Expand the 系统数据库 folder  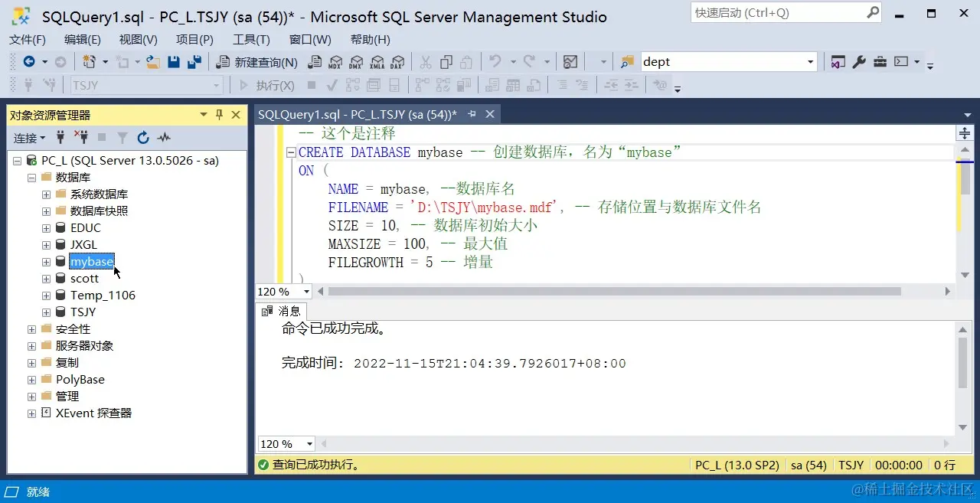[x=47, y=194]
